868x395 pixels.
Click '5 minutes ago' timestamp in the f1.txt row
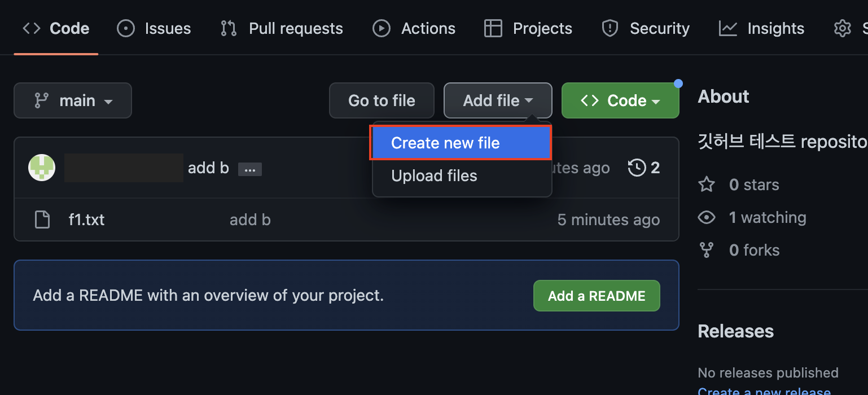(608, 220)
